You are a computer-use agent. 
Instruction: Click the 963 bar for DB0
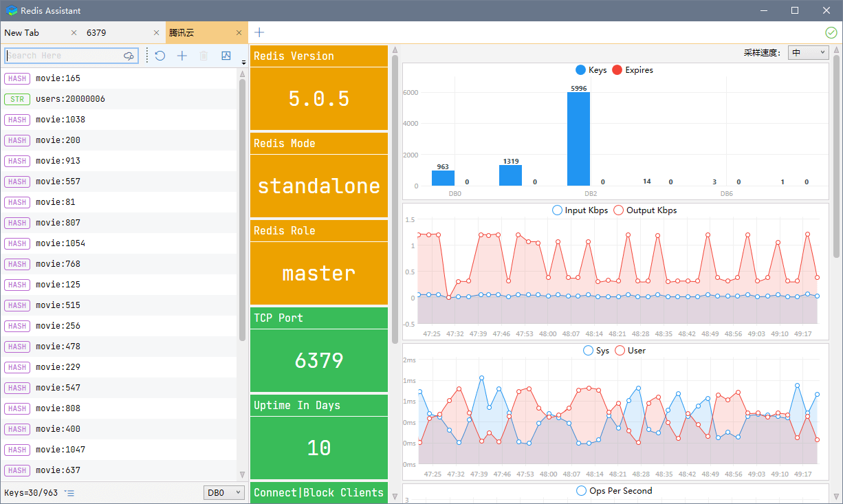[443, 178]
